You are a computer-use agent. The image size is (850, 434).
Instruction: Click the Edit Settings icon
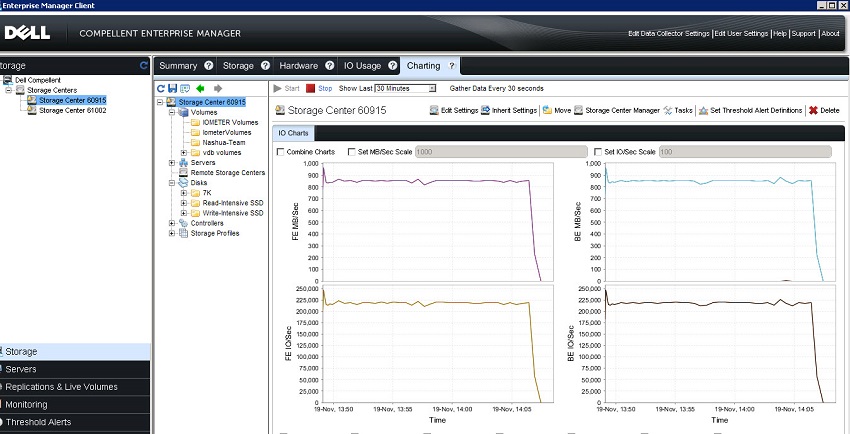pos(434,110)
